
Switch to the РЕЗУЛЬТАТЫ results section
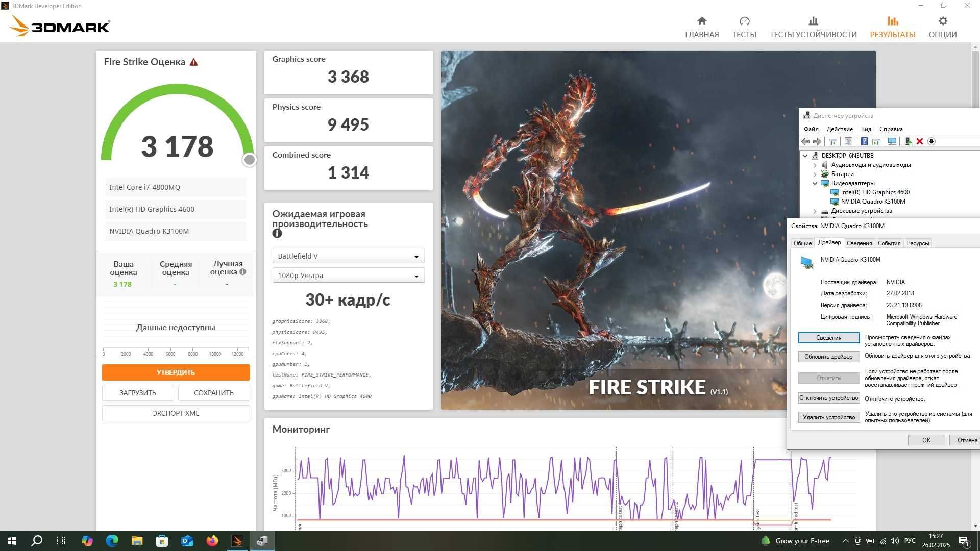(x=893, y=27)
